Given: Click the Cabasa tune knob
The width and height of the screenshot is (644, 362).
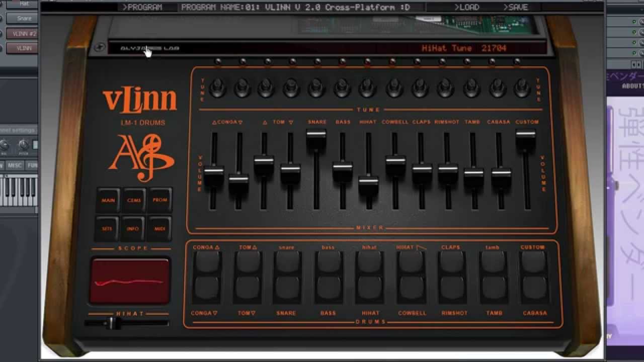Looking at the screenshot, I should [498, 88].
